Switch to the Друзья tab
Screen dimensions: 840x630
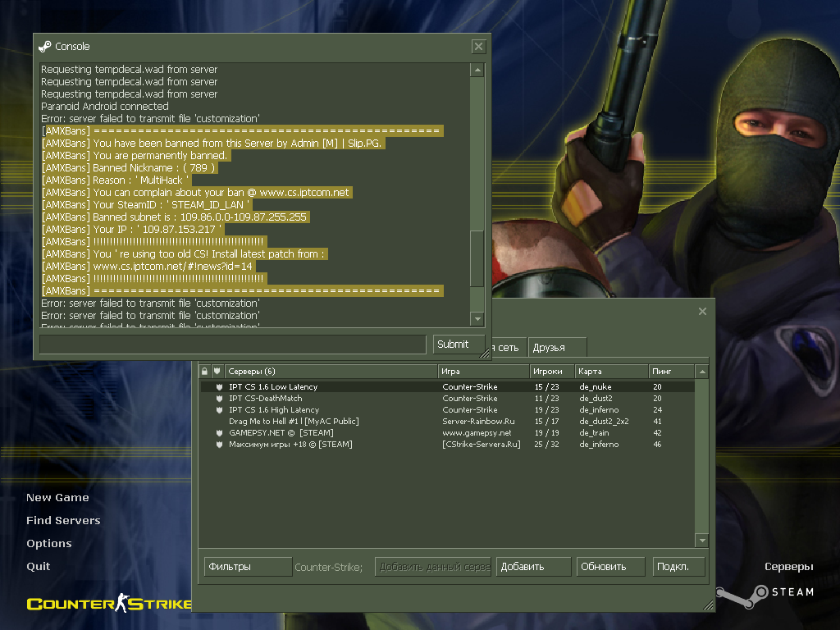click(557, 348)
